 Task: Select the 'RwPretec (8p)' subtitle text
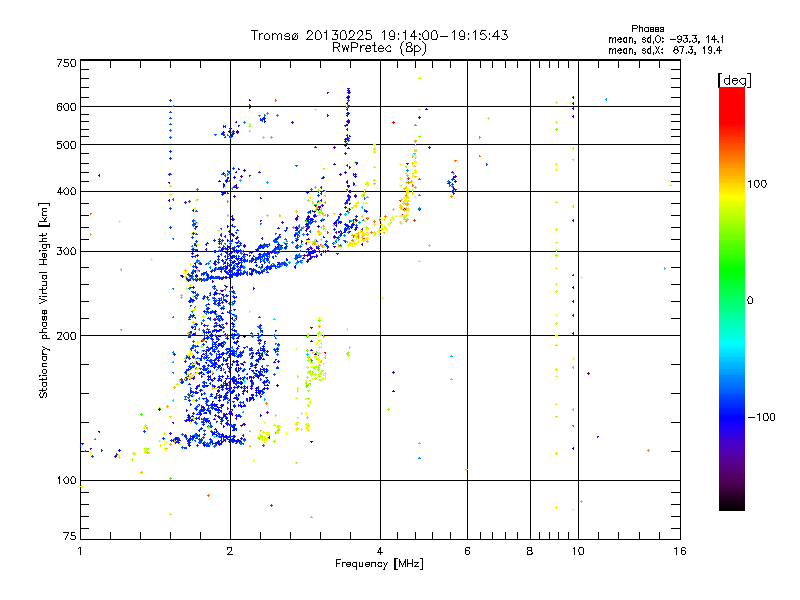(x=379, y=48)
